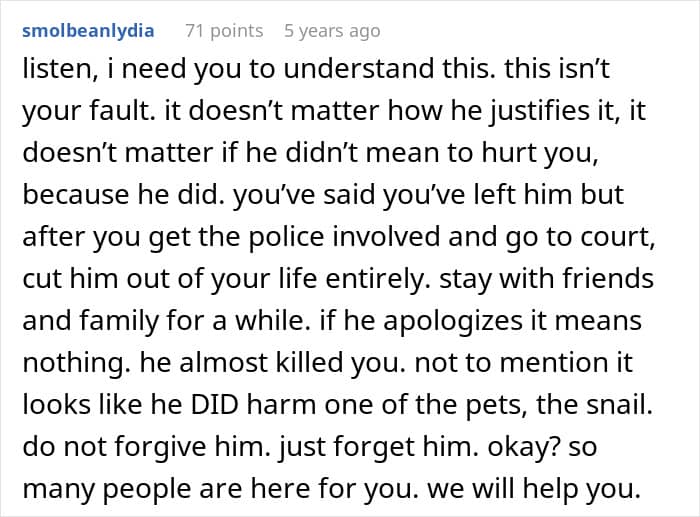Click the 5 years ago timestamp
Screen dimensions: 700x517
332,31
